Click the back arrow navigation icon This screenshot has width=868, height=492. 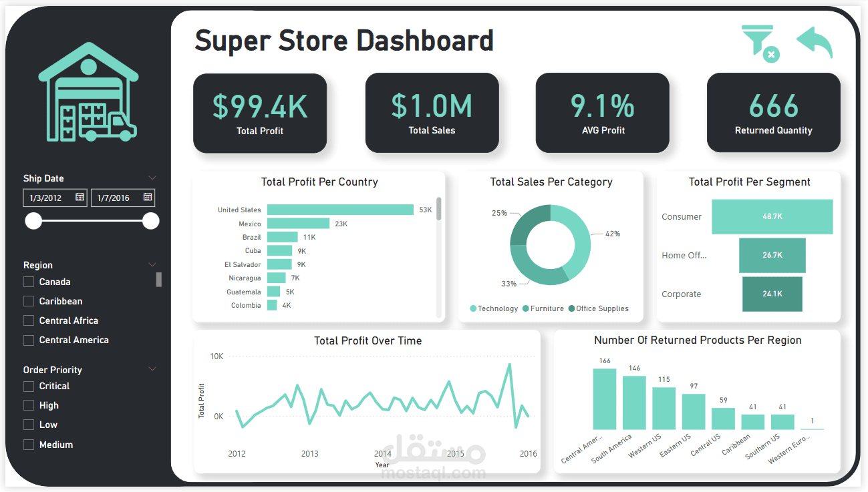(813, 41)
